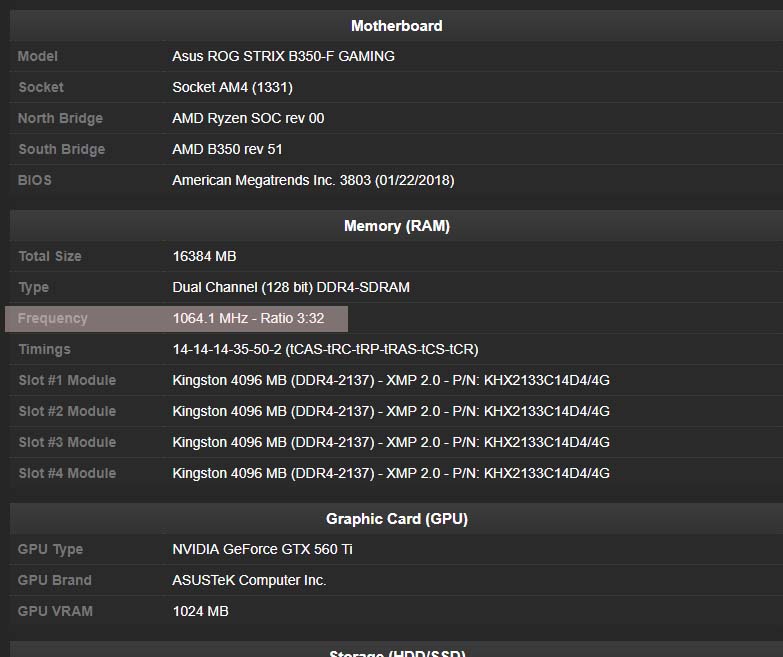783x657 pixels.
Task: Click the Total Size label
Action: [x=50, y=256]
